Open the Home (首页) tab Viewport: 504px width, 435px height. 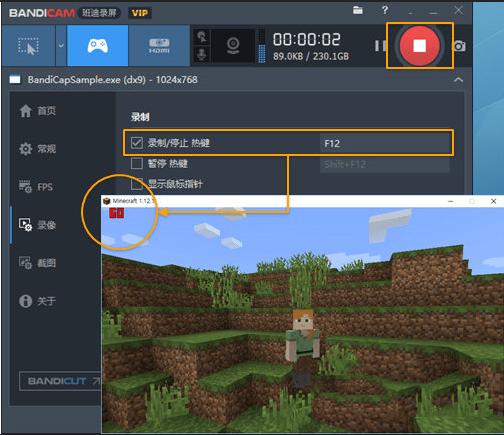[x=37, y=111]
